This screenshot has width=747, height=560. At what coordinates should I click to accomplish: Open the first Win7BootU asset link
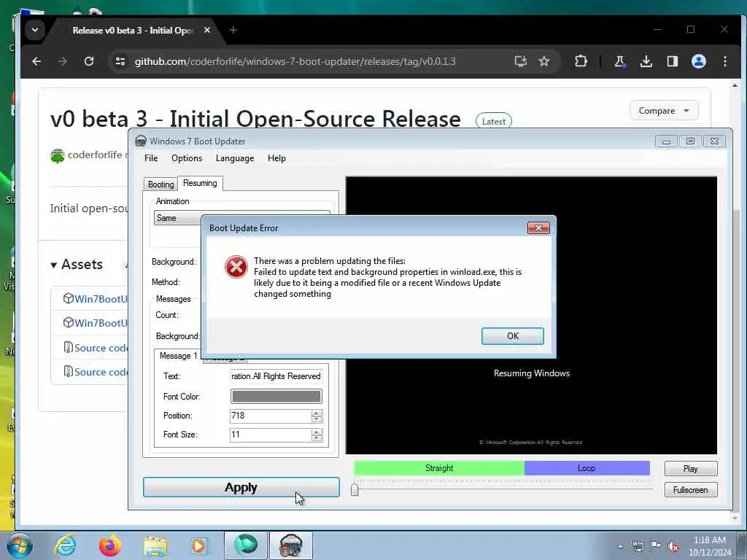point(101,298)
